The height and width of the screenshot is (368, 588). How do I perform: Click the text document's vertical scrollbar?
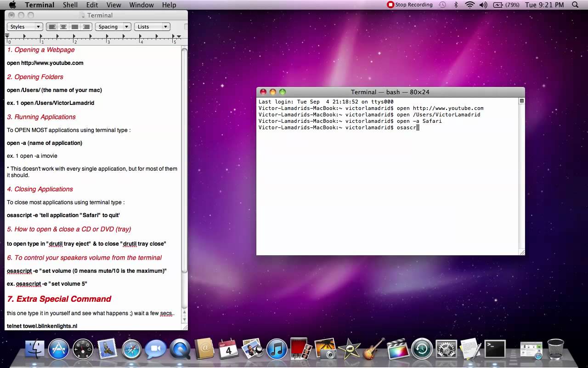point(184,161)
